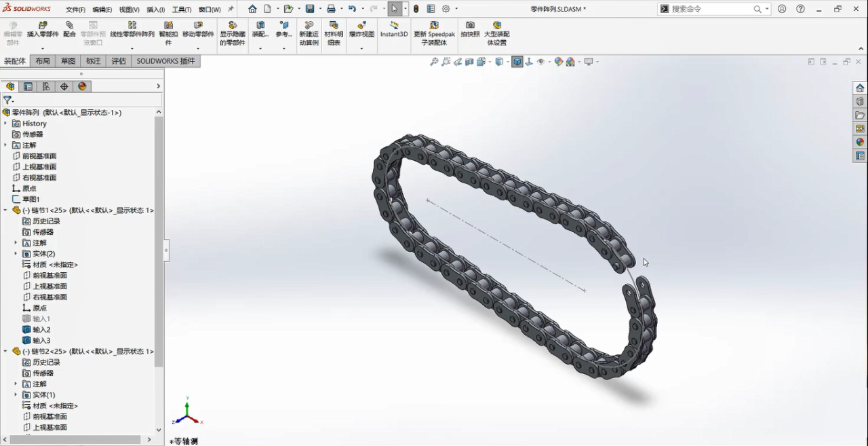This screenshot has height=446, width=868.
Task: Switch to the 评估 tab
Action: click(119, 61)
